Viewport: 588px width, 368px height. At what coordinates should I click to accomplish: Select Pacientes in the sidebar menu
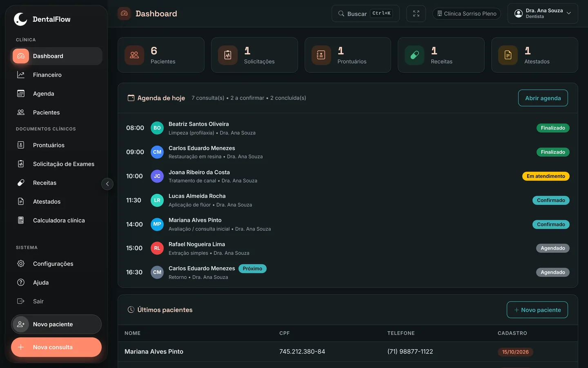point(56,112)
